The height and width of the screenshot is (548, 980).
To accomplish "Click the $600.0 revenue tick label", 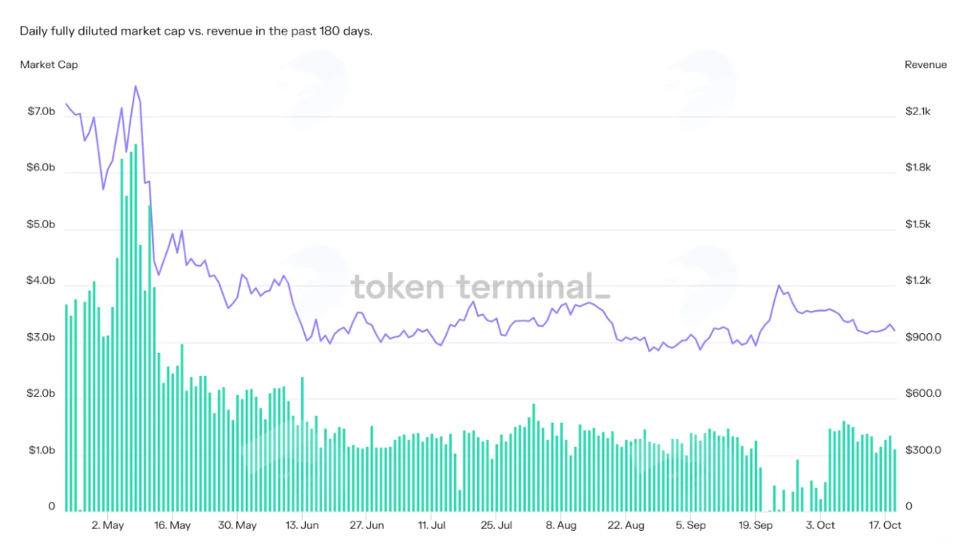I will click(x=923, y=394).
